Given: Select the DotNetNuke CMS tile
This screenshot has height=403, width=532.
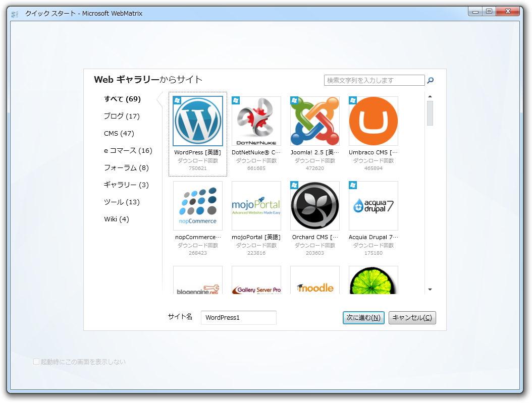Looking at the screenshot, I should coord(256,121).
